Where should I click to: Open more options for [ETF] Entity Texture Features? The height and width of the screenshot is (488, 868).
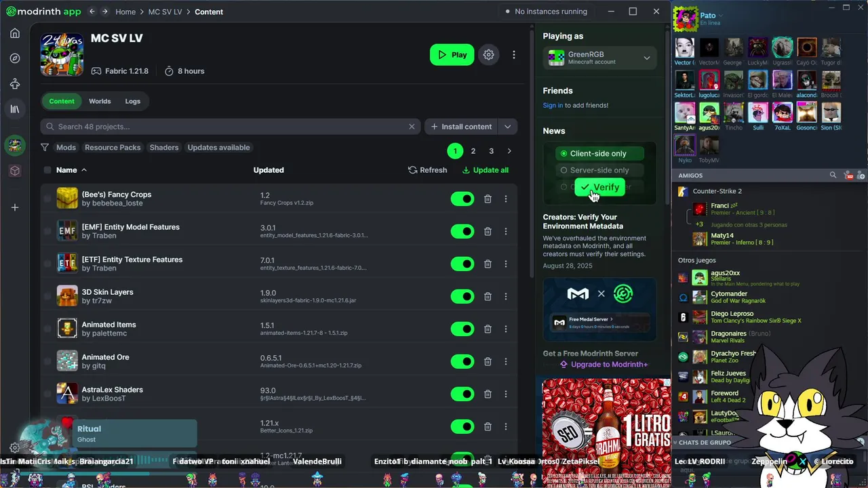click(x=506, y=264)
